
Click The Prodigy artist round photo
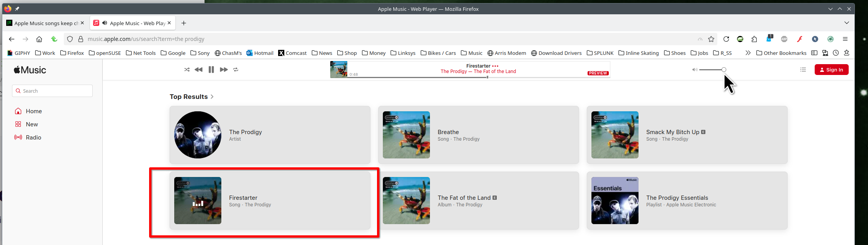[x=198, y=135]
